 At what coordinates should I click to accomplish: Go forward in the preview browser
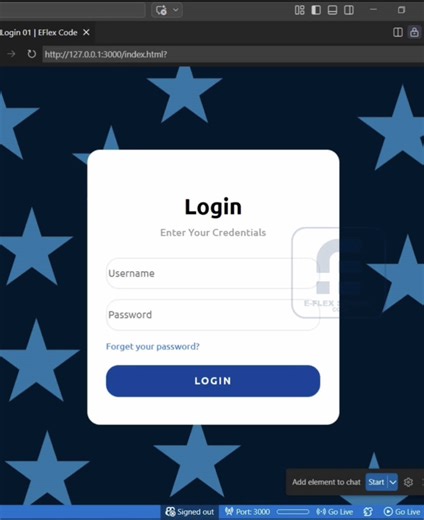coord(11,54)
